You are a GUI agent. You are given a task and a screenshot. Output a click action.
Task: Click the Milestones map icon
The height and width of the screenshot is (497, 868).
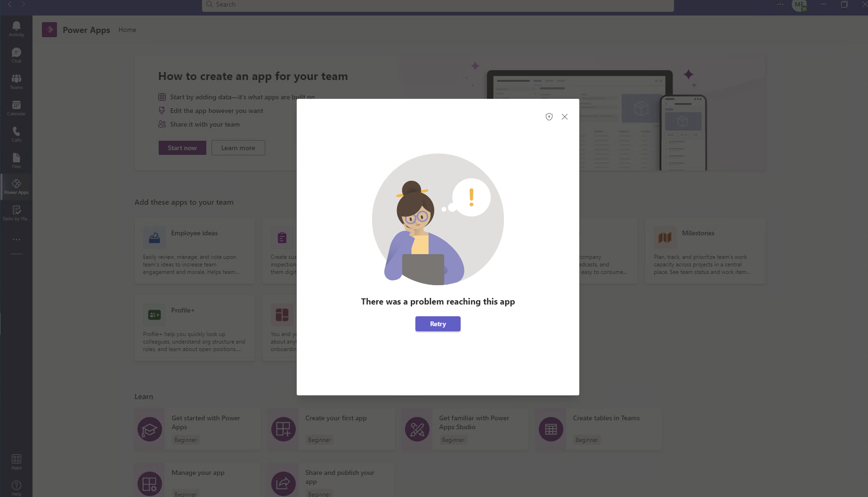pyautogui.click(x=665, y=238)
